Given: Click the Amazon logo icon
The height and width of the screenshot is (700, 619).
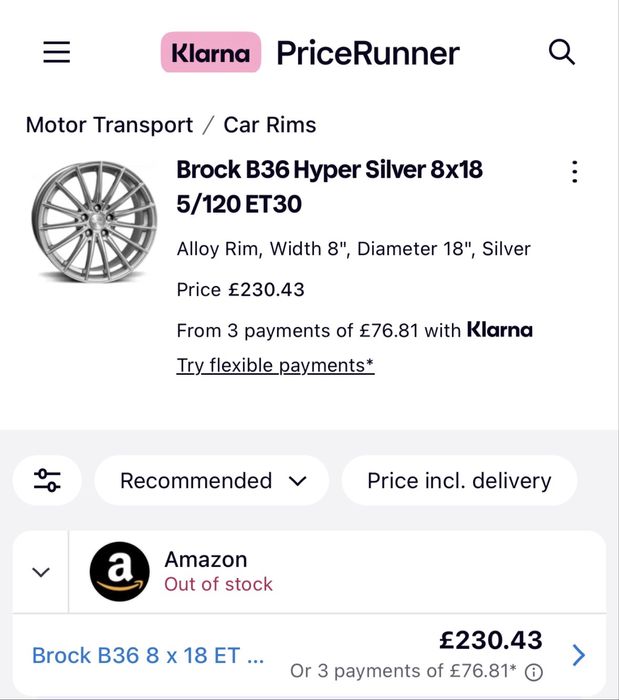Looking at the screenshot, I should point(119,572).
